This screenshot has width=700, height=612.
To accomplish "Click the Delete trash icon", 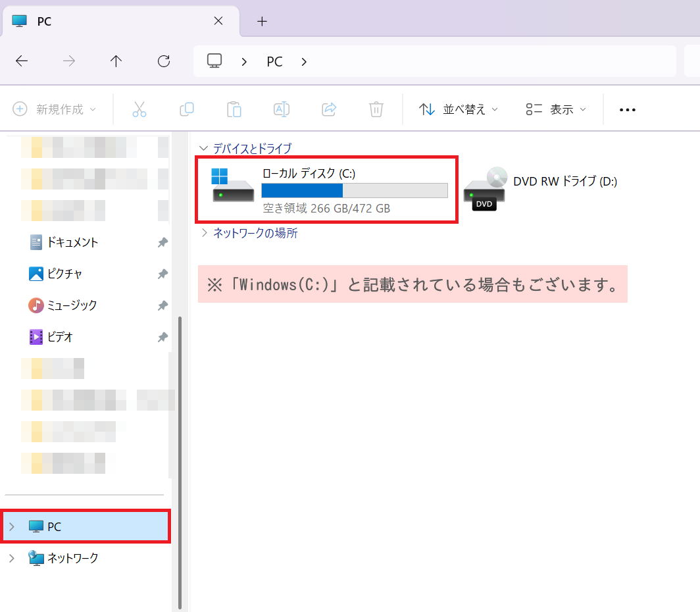I will (x=376, y=109).
